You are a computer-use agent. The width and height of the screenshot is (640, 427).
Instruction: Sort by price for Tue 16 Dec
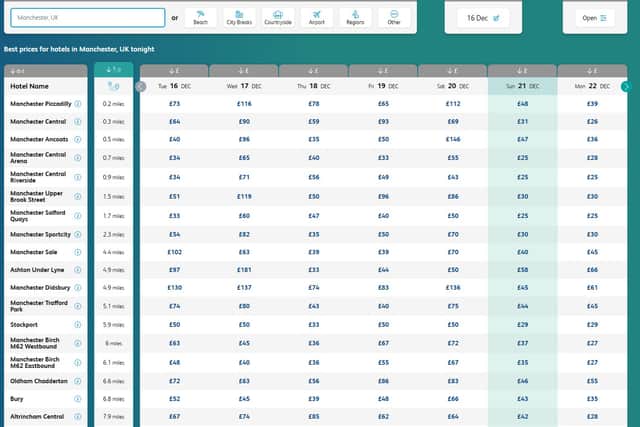[x=174, y=71]
